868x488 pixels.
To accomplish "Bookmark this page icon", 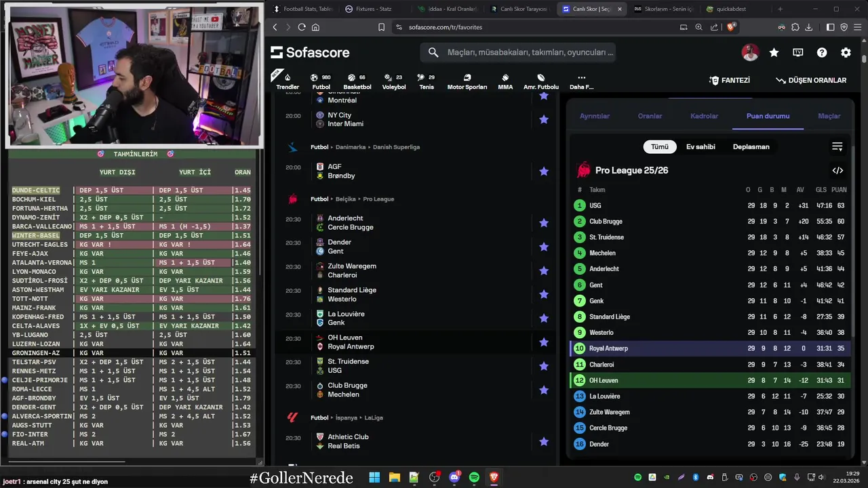I will 381,27.
